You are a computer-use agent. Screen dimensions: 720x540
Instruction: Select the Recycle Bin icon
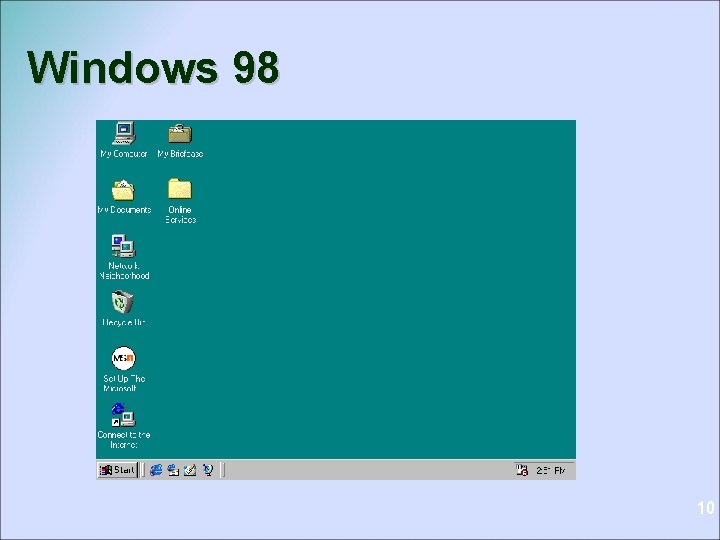point(123,302)
